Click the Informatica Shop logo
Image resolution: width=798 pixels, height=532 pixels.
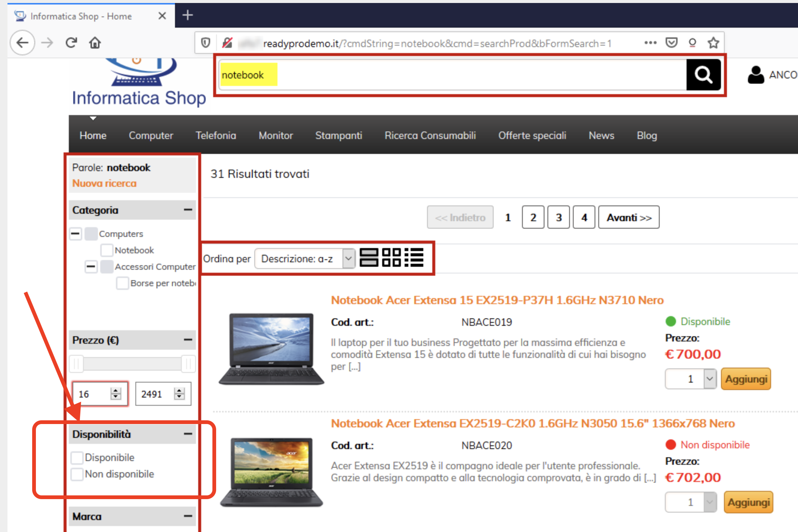point(139,83)
